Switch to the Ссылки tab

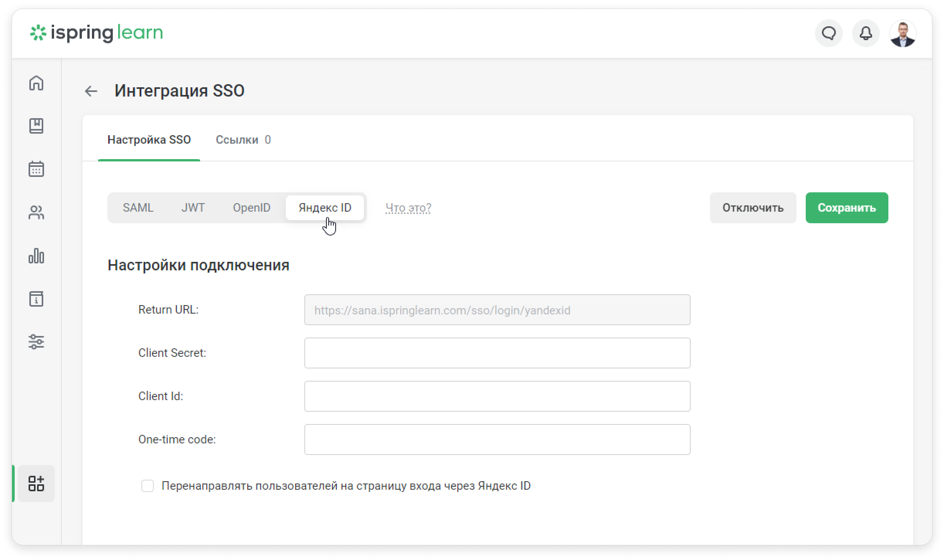[243, 140]
